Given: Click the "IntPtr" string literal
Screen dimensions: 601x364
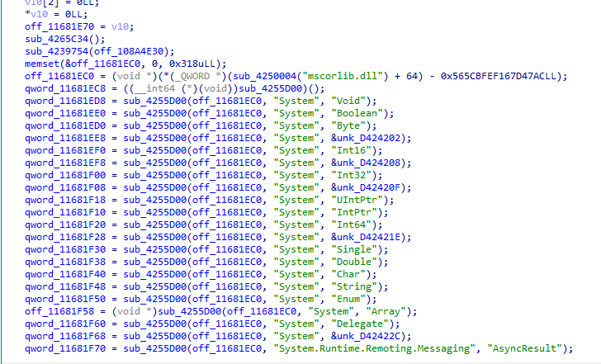Looking at the screenshot, I should [x=354, y=212].
